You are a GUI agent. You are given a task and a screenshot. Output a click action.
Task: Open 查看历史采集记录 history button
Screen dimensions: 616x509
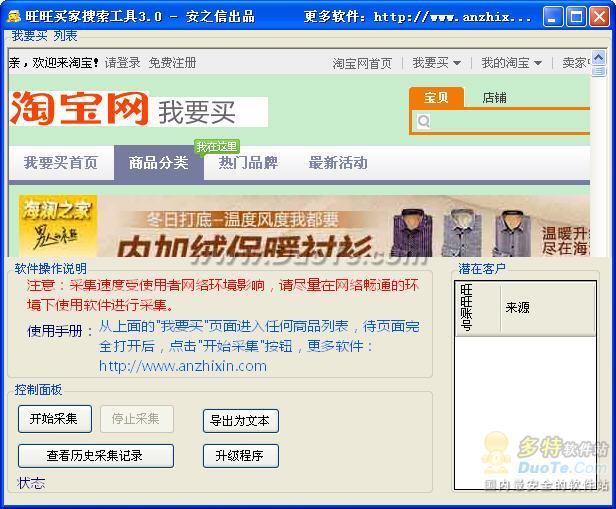click(x=95, y=456)
